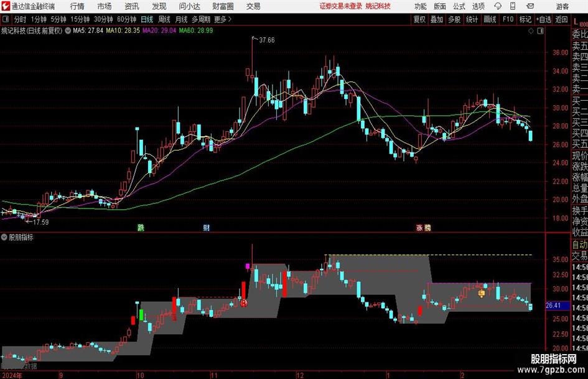This screenshot has height=379, width=588.
Task: Expand the 股朋指标 indicator dropdown
Action: pyautogui.click(x=4, y=237)
